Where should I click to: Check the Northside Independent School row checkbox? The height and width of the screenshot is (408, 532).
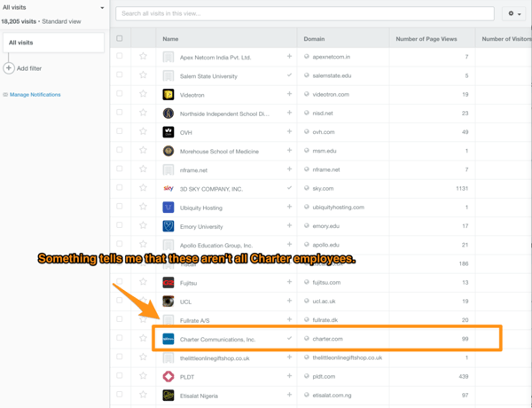(x=120, y=112)
